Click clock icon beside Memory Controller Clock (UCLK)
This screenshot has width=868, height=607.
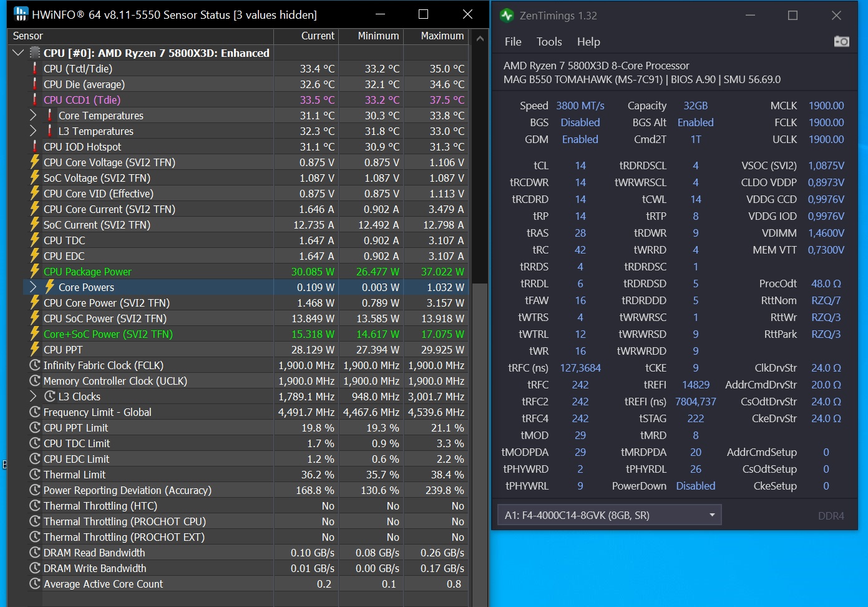point(35,381)
